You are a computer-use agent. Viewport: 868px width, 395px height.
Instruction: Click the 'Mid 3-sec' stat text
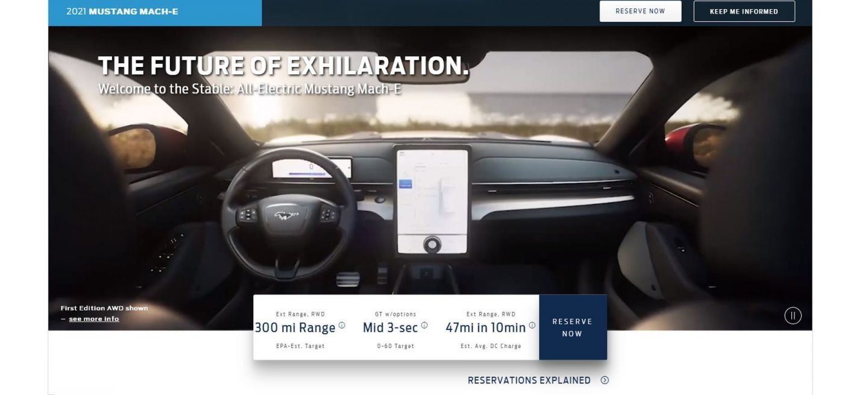pos(391,328)
